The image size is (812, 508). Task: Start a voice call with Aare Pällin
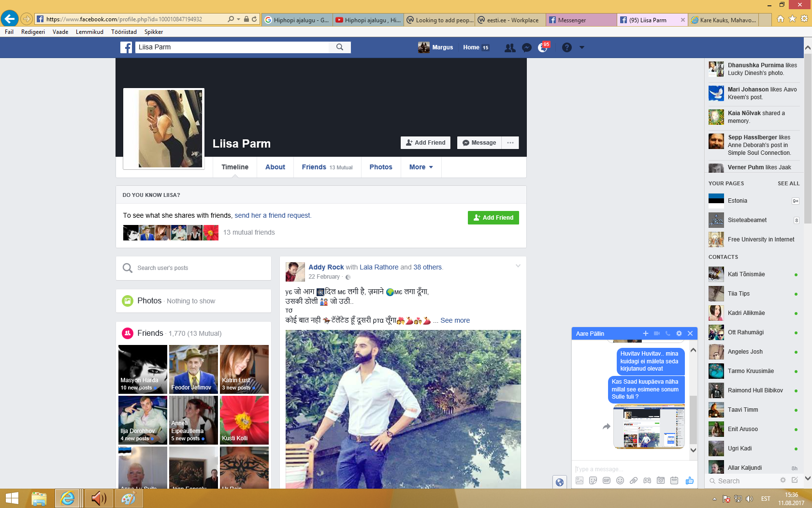pos(668,333)
